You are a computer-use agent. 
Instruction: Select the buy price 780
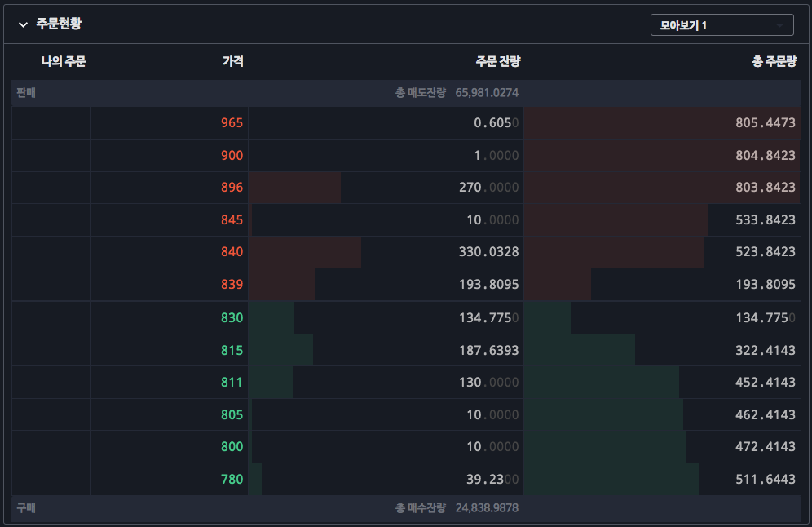coord(232,479)
